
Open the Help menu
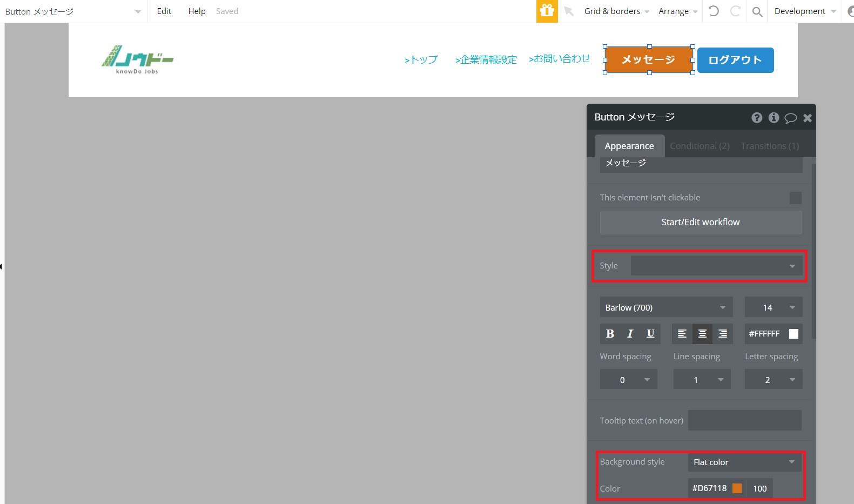point(197,11)
